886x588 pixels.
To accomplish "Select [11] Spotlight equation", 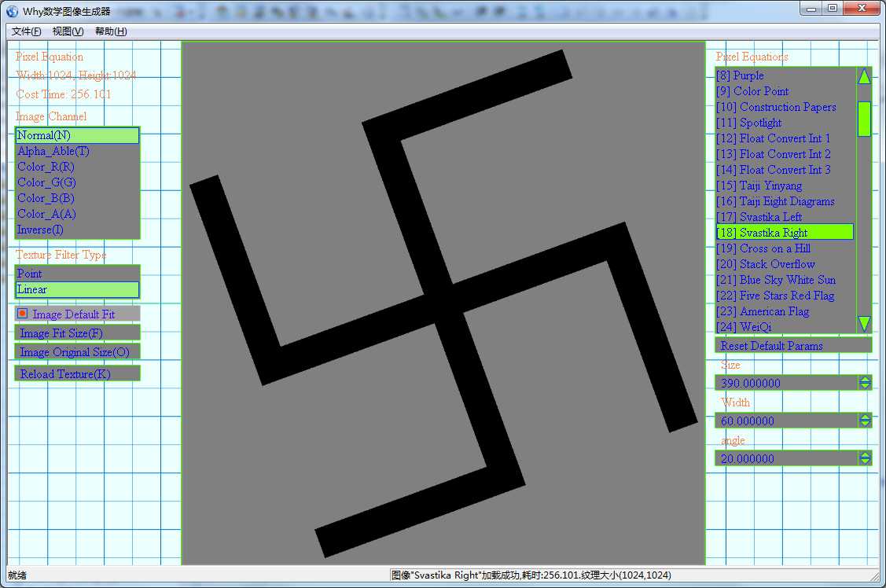I will (x=785, y=123).
